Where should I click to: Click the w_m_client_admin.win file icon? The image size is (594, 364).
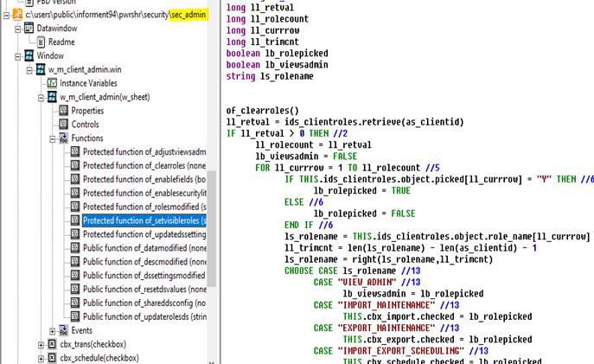tap(40, 70)
